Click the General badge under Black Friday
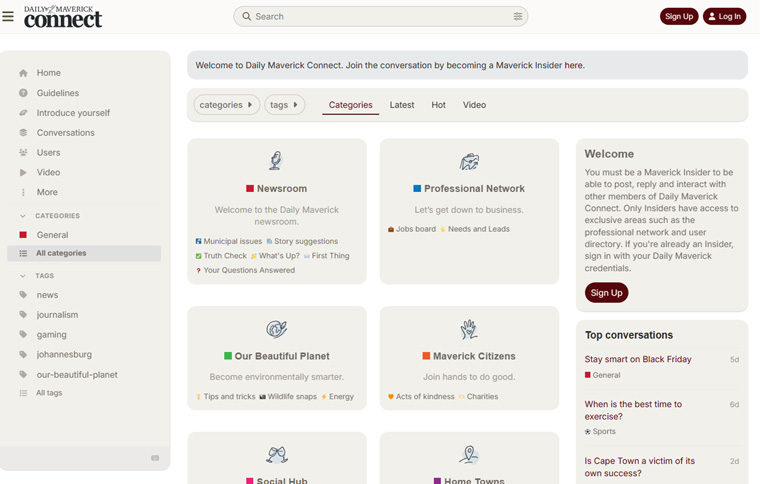Viewport: 760px width, 484px height. (602, 375)
